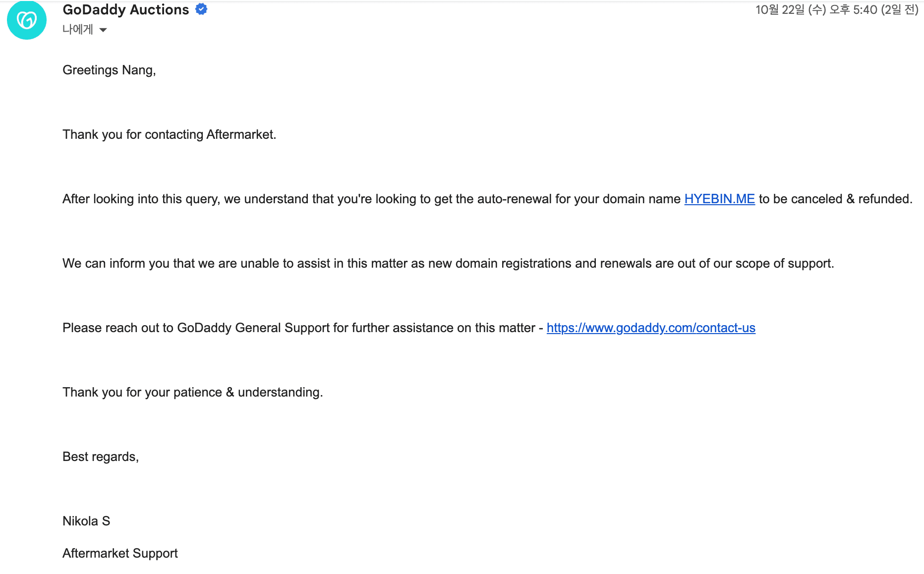Click the 'Aftermarket Support' signature line
The image size is (924, 574).
click(120, 554)
